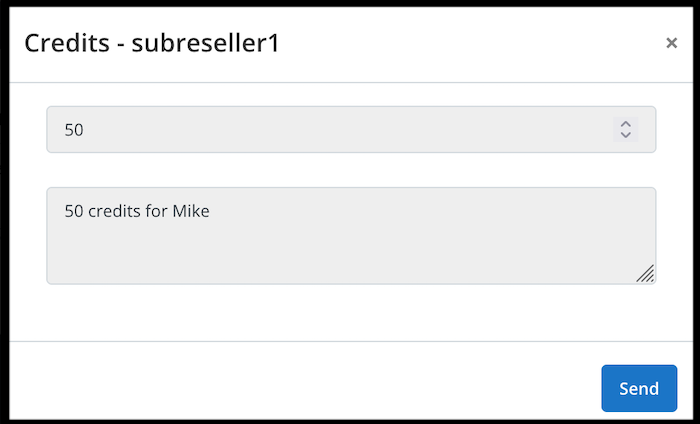The height and width of the screenshot is (424, 700).
Task: Click the textarea resize handle
Action: point(646,274)
